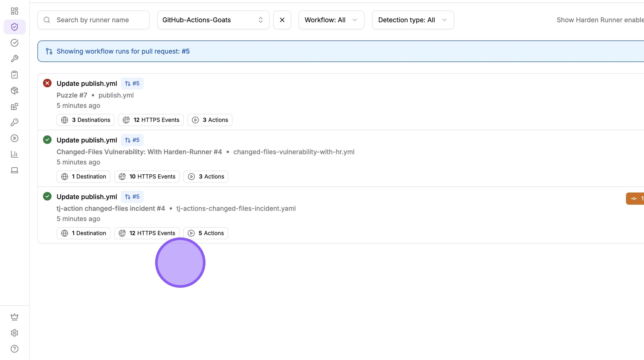Click 3 Destinations badge on failed run
This screenshot has width=644, height=360.
(85, 120)
